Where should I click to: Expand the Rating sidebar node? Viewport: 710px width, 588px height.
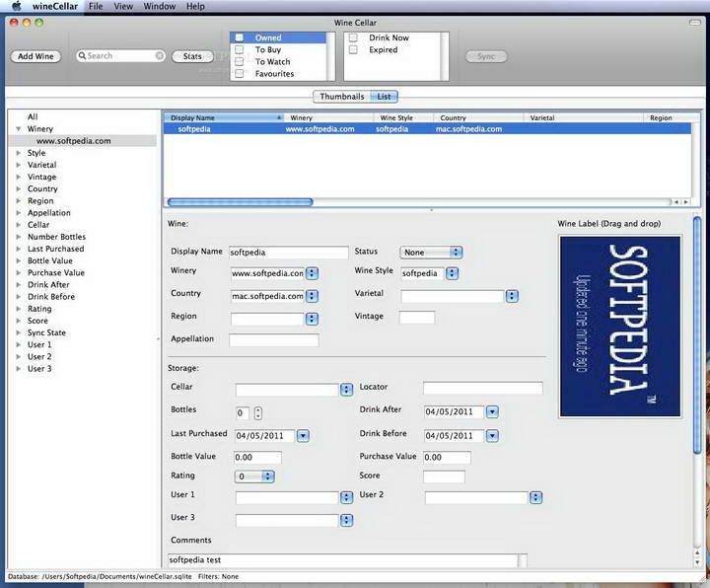click(x=19, y=309)
